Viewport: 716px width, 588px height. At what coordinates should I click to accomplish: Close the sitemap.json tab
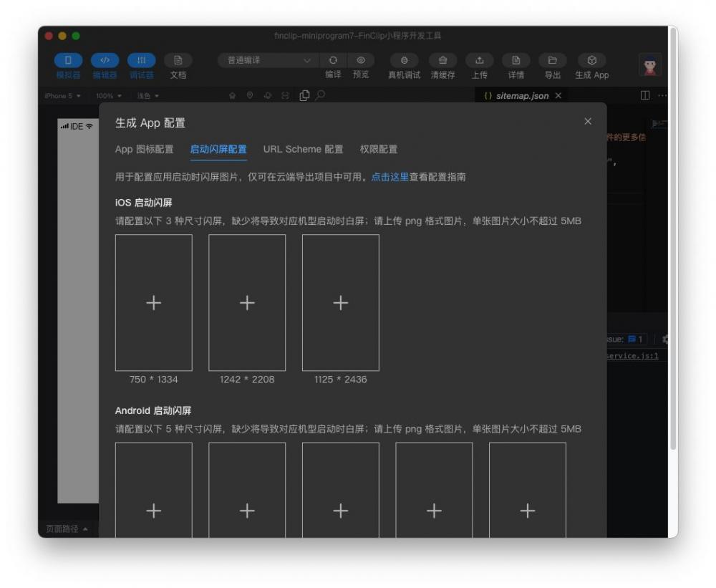558,95
